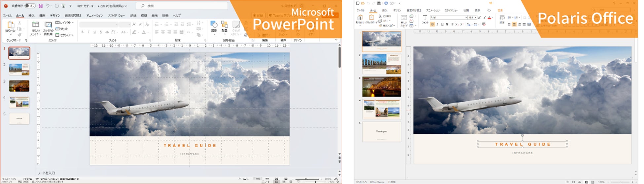Click 書式コピー in Polaris Office

point(386,25)
